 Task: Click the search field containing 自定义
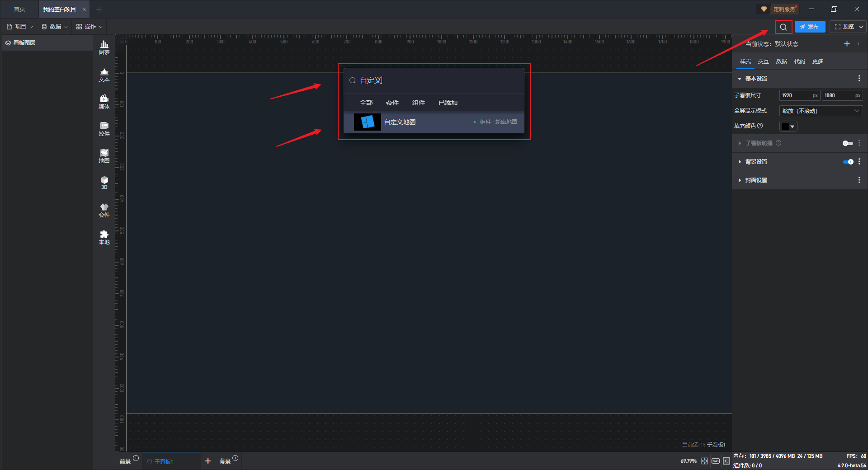(434, 80)
